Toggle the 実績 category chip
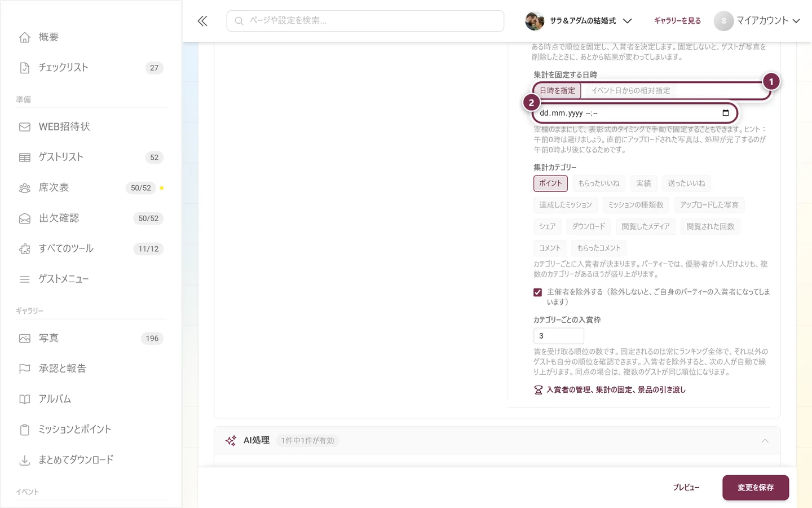812x508 pixels. point(643,183)
